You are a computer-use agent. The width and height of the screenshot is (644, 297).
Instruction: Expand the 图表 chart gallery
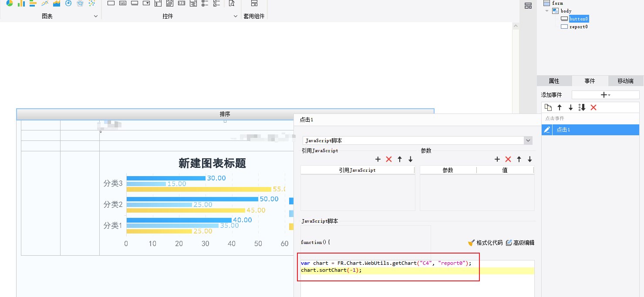click(x=96, y=16)
